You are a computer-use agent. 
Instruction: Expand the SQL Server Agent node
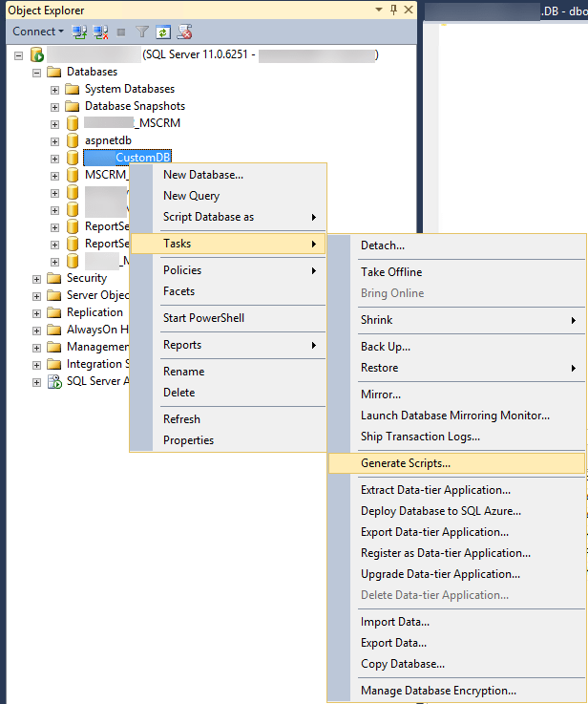pyautogui.click(x=37, y=382)
